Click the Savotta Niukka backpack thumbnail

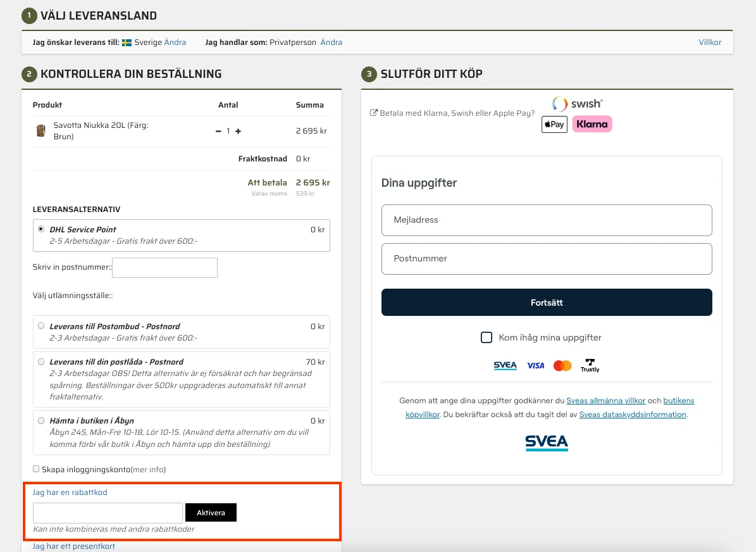[x=40, y=131]
